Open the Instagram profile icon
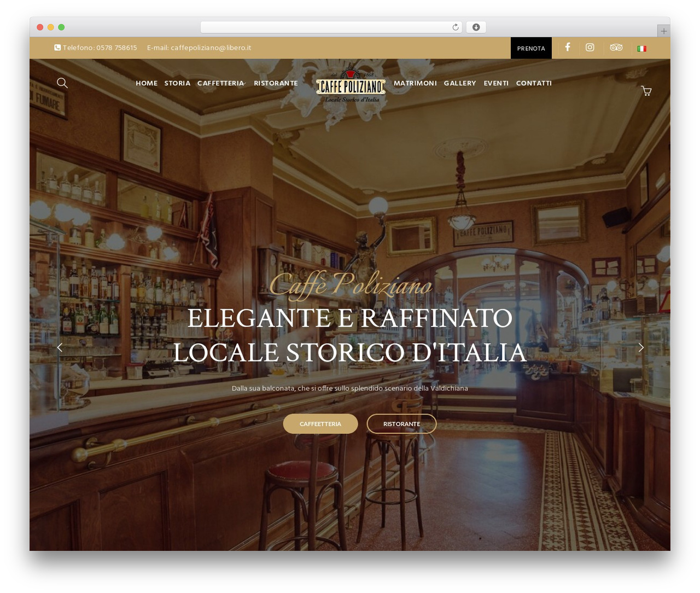The width and height of the screenshot is (700, 593). click(x=590, y=47)
